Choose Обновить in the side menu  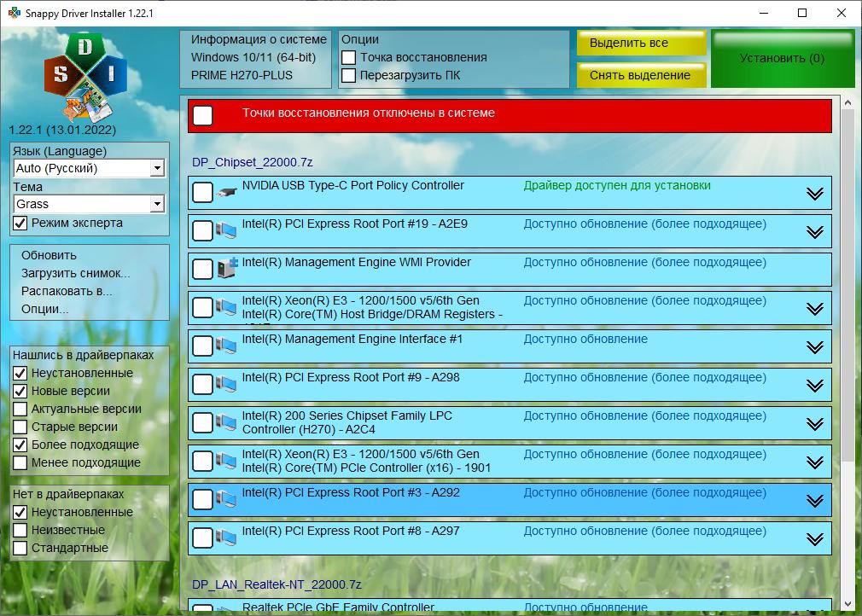49,255
